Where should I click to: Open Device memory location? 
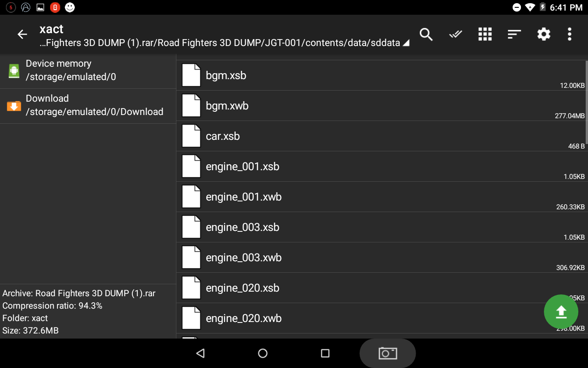point(88,70)
